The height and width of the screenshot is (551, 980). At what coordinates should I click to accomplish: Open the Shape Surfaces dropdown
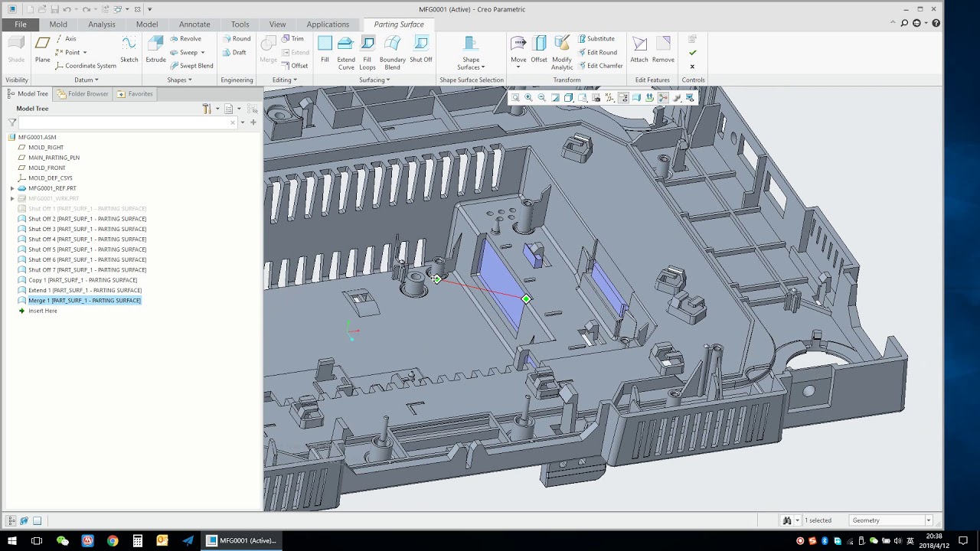click(471, 52)
